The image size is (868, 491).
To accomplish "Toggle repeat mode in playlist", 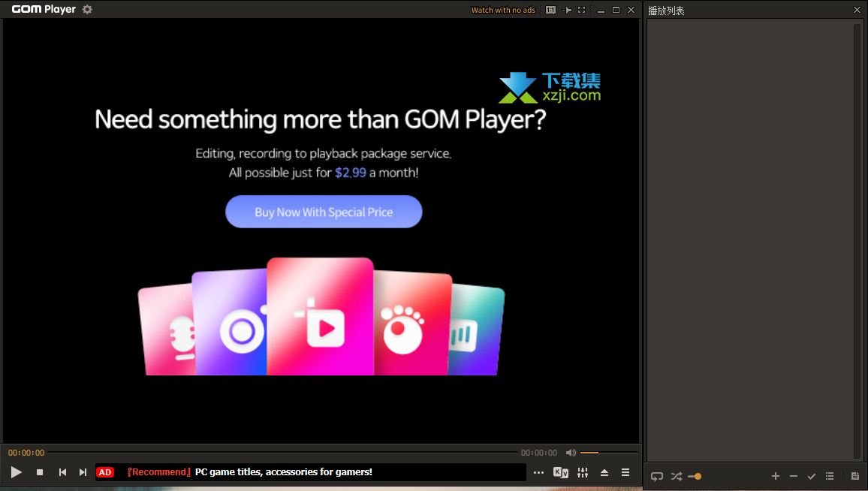I will [656, 476].
